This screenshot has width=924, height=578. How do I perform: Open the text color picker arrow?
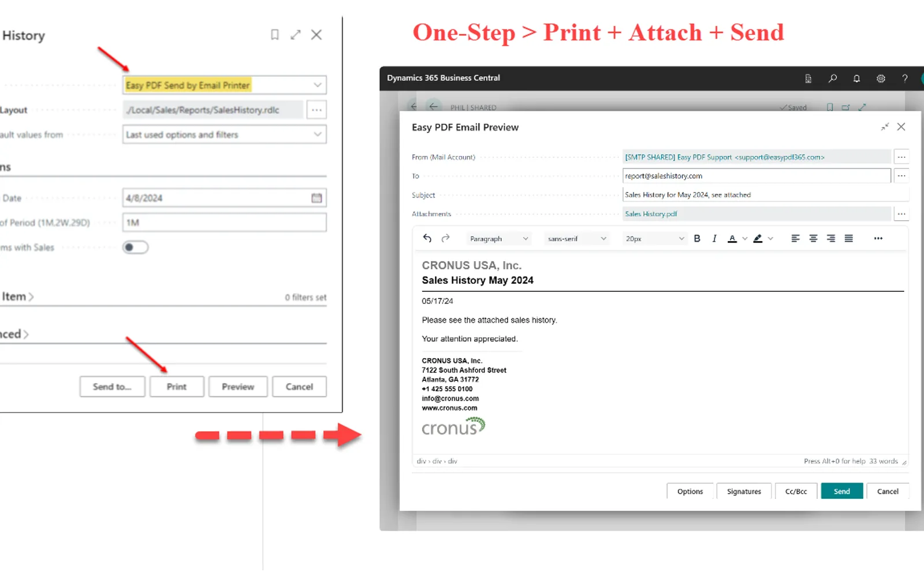point(745,238)
